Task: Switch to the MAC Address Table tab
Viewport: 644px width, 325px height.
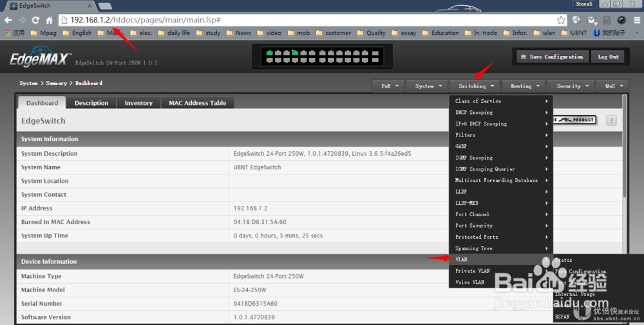Action: 198,103
